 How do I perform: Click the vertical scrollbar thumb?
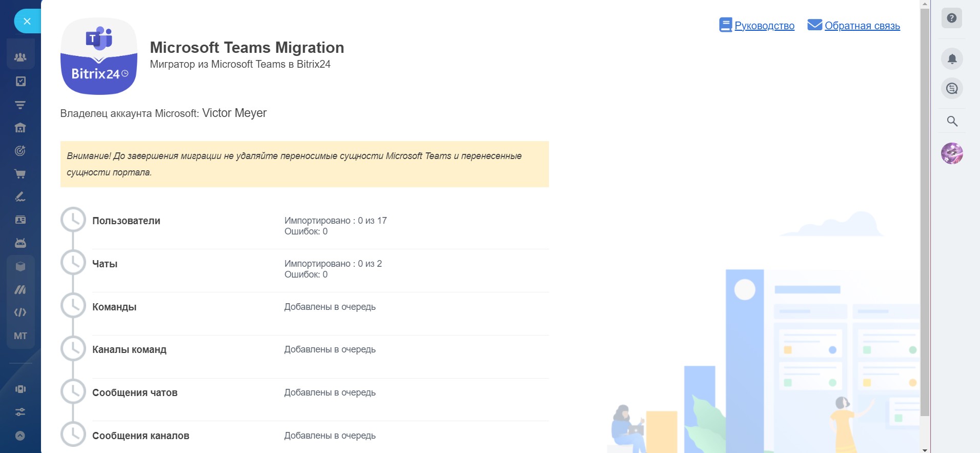tap(925, 212)
